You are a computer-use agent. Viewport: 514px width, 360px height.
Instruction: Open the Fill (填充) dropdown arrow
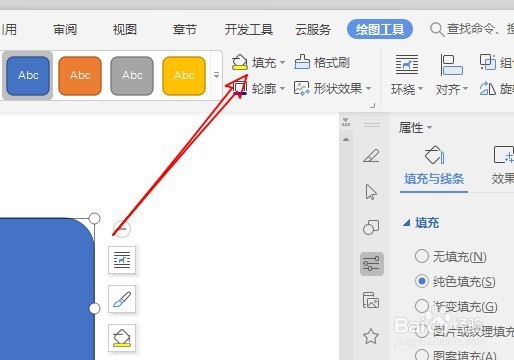pos(282,62)
